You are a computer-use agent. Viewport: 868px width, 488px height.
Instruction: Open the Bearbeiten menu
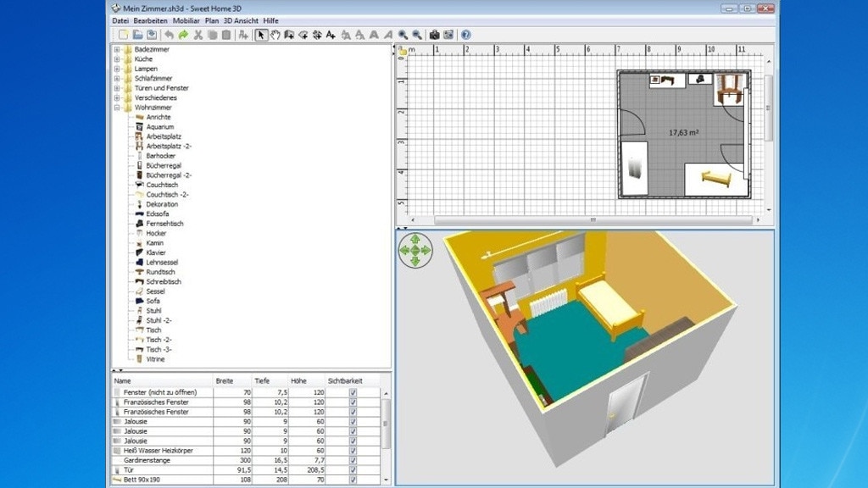[150, 20]
